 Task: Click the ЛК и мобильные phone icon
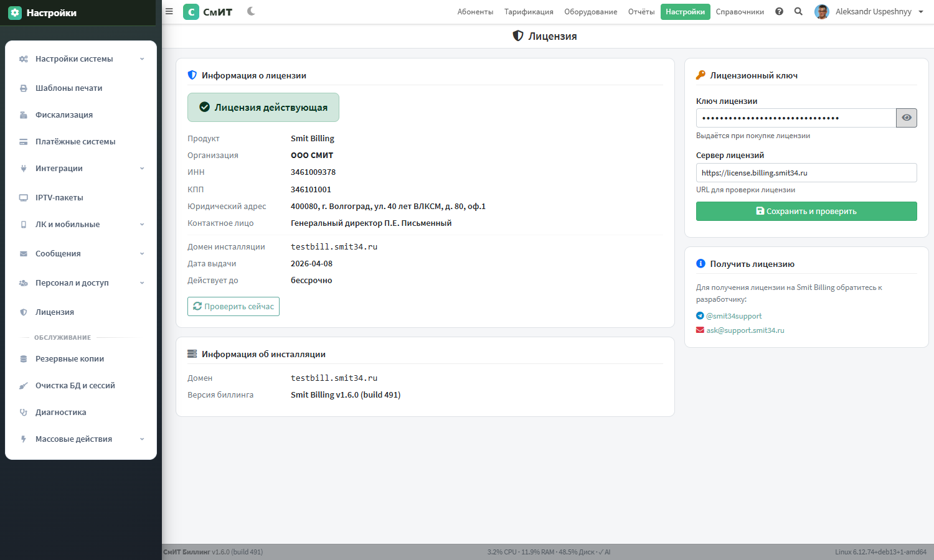[24, 225]
